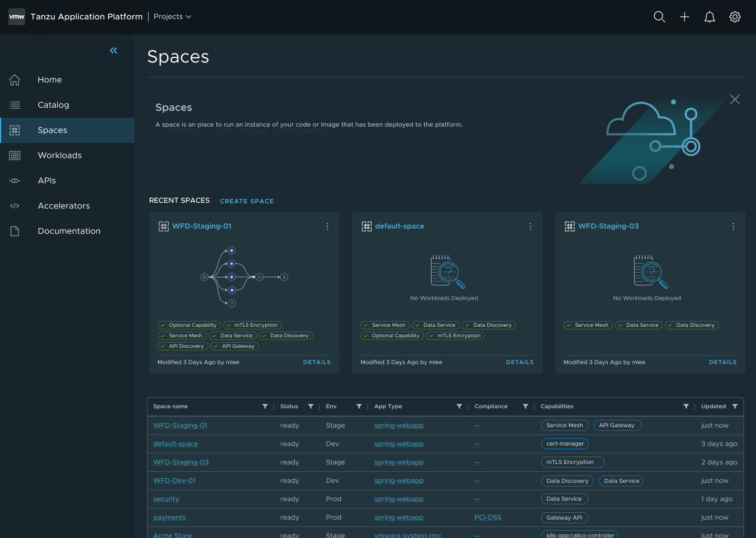Open the search icon in header
Screen dimensions: 756x538
click(659, 17)
